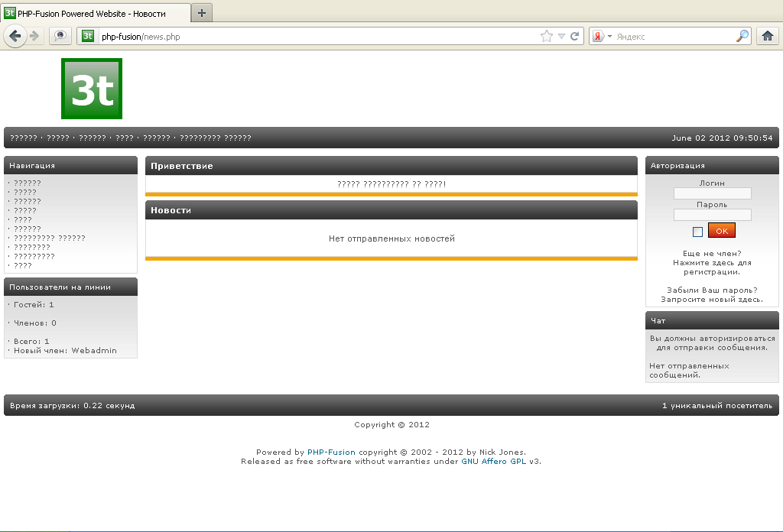Open the GNU Affero GPL link
Viewport: 783px width, 532px height.
(x=494, y=461)
